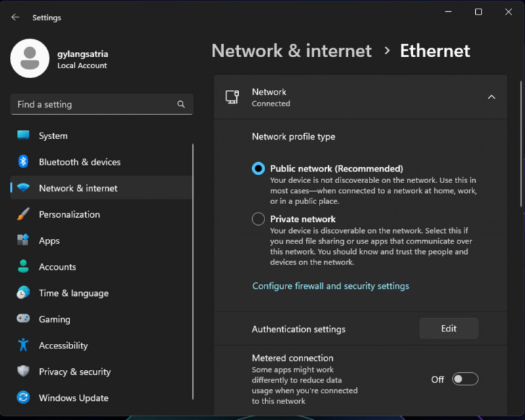Image resolution: width=525 pixels, height=420 pixels.
Task: Click in the Find a setting box
Action: [102, 104]
